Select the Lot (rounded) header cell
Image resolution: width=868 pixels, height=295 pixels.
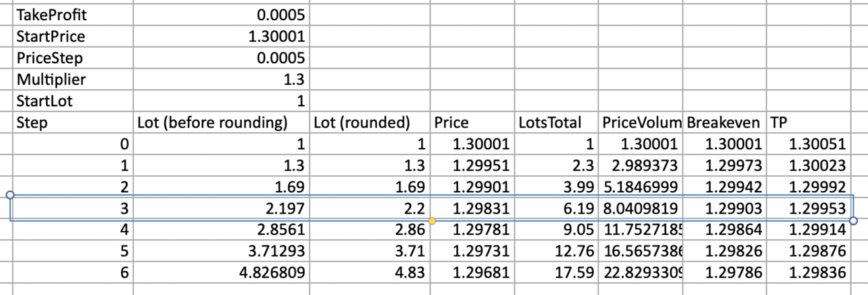[x=369, y=123]
